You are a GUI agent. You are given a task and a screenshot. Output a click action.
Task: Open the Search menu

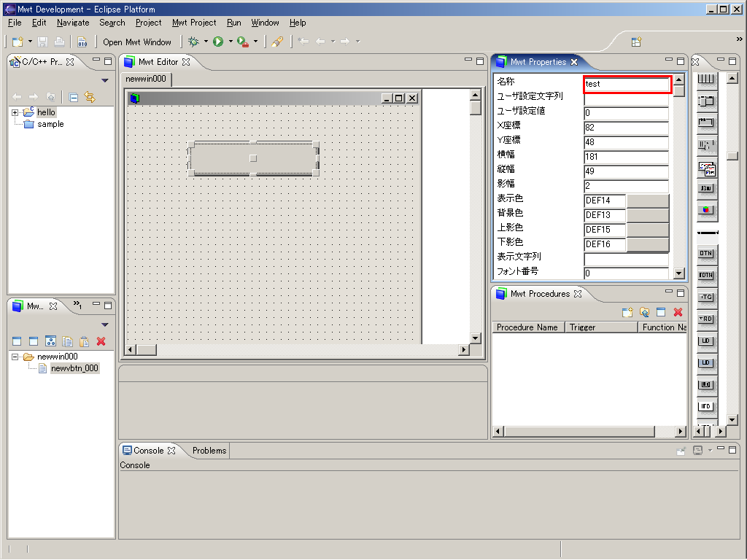click(112, 23)
